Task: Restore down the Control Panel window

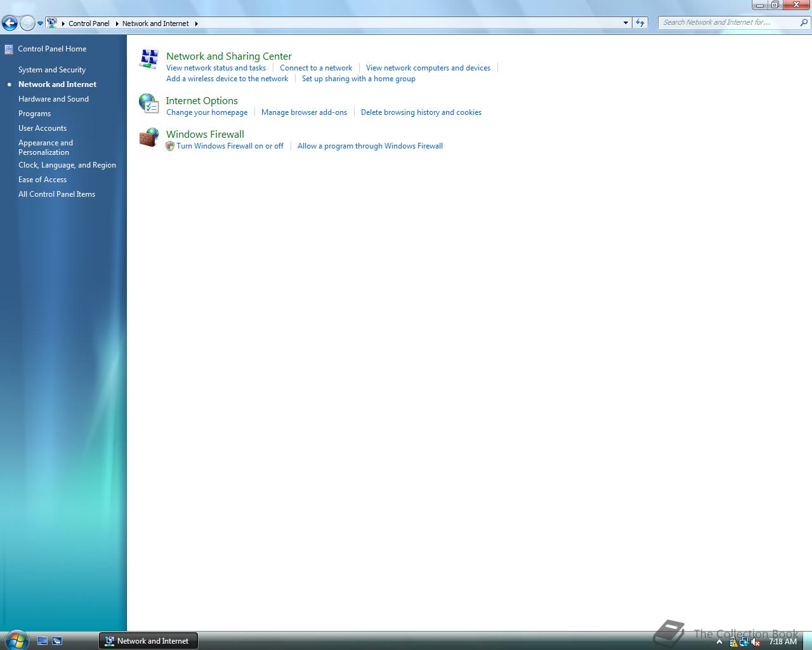Action: click(775, 4)
